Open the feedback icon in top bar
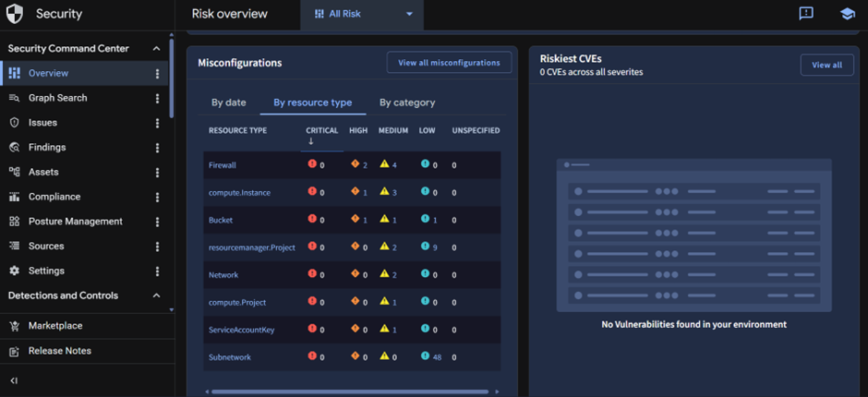The width and height of the screenshot is (868, 397). click(x=806, y=14)
